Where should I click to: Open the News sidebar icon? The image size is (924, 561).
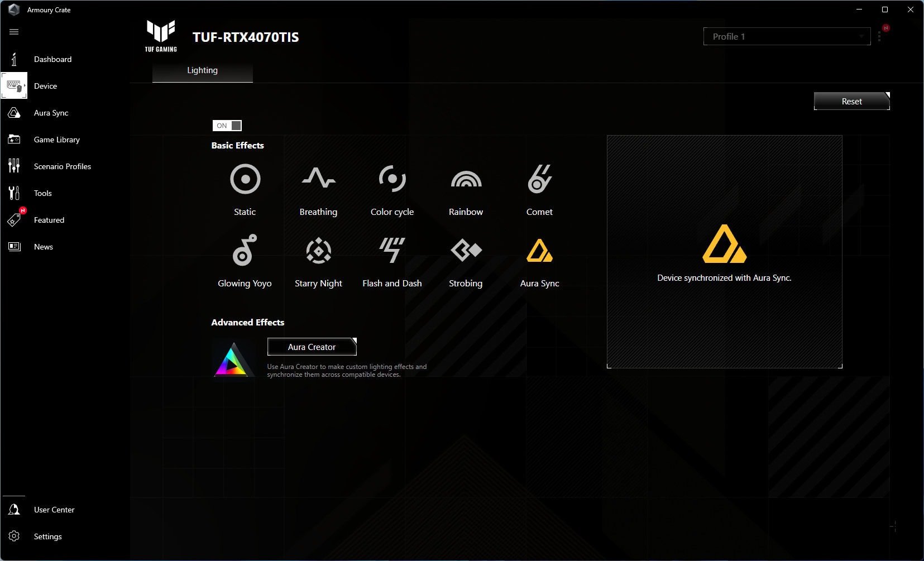click(14, 247)
